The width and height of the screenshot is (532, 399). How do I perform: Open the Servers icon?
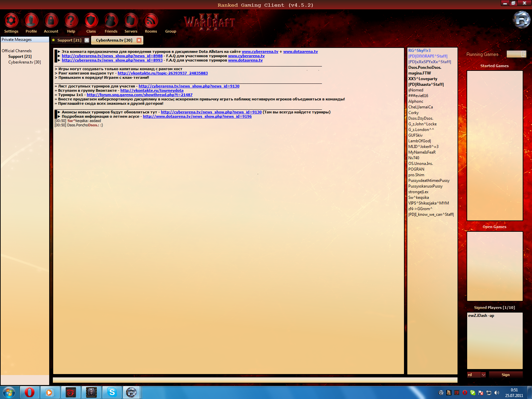coord(131,21)
